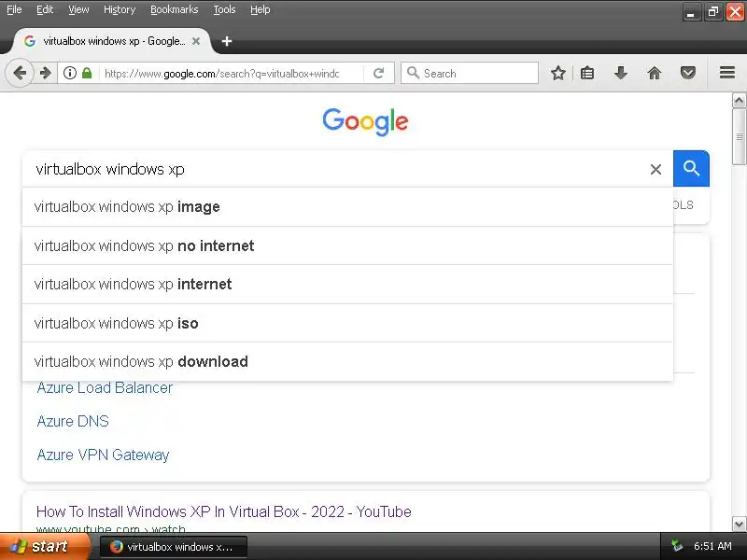Open the Edit menu

pos(45,9)
